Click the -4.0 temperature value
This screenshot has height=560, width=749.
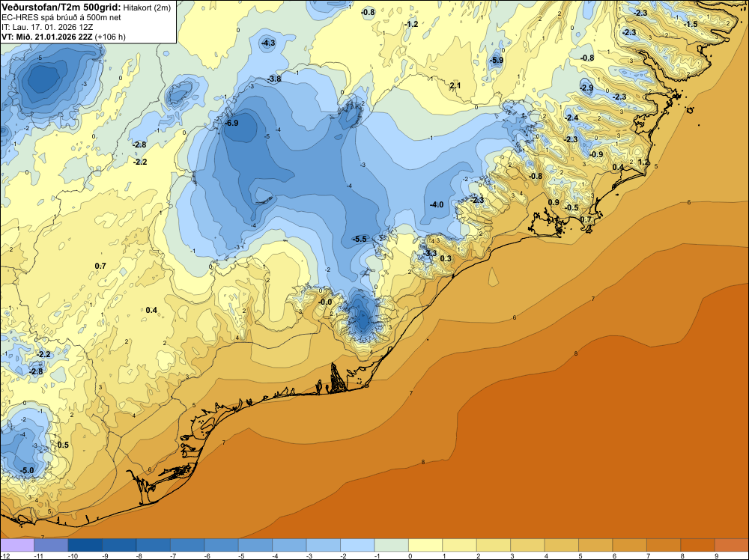pyautogui.click(x=437, y=205)
